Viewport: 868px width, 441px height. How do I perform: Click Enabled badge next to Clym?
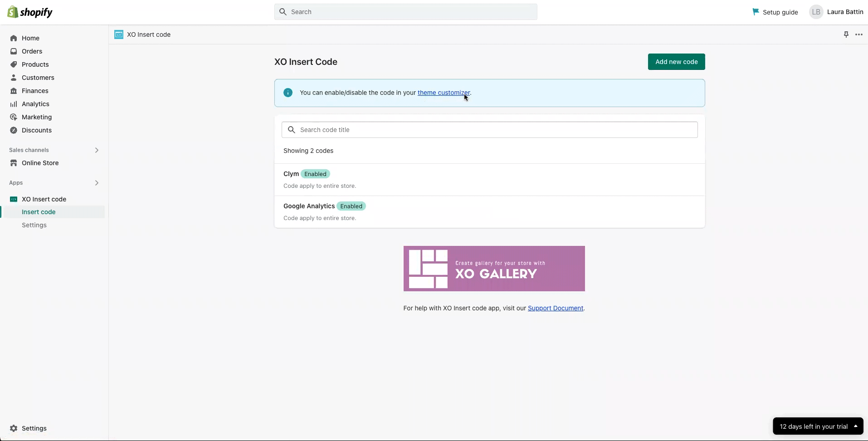coord(315,174)
